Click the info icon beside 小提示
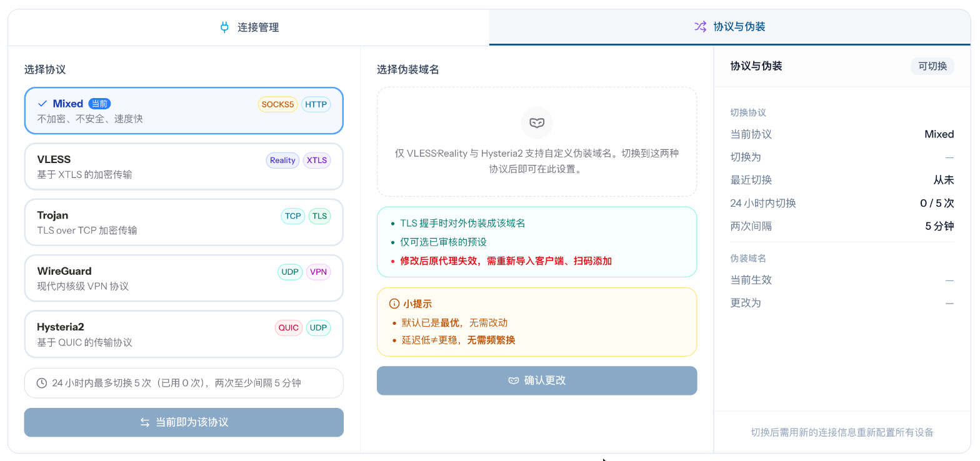Image resolution: width=980 pixels, height=461 pixels. point(394,304)
